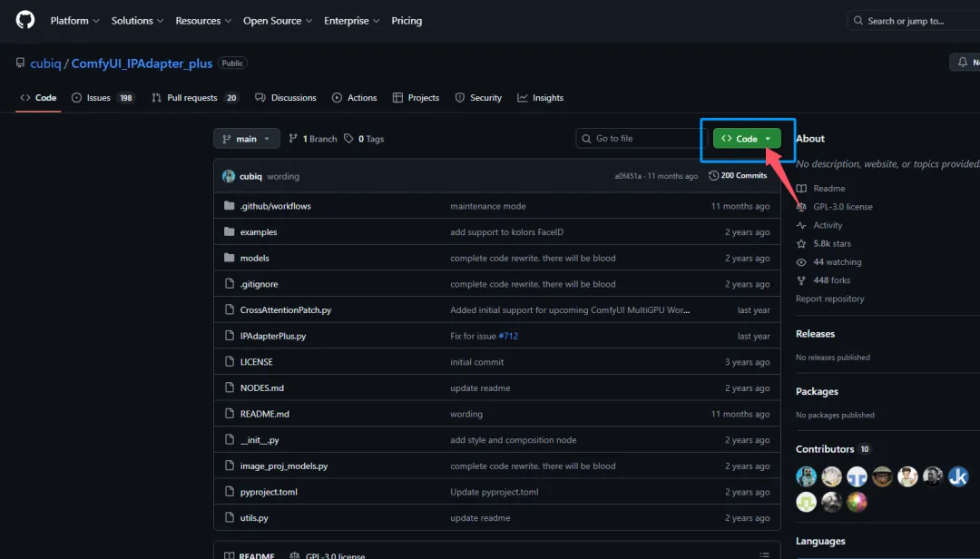Screen dimensions: 980x559
Task: Click cubiq avatar in latest commit row
Action: click(x=229, y=176)
